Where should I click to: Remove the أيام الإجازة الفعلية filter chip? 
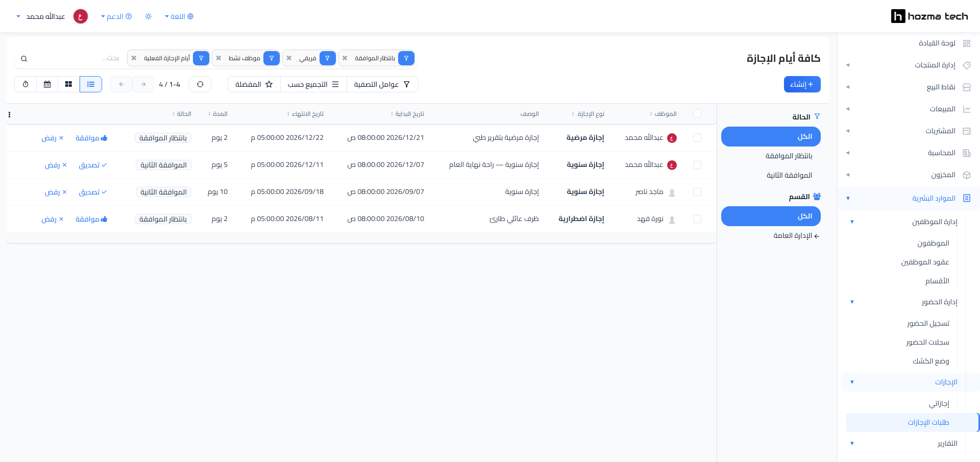click(x=134, y=58)
